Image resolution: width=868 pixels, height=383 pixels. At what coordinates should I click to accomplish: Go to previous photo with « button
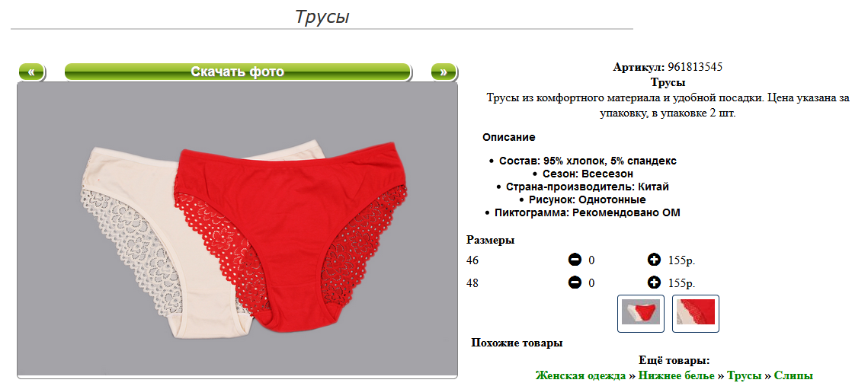pyautogui.click(x=31, y=72)
